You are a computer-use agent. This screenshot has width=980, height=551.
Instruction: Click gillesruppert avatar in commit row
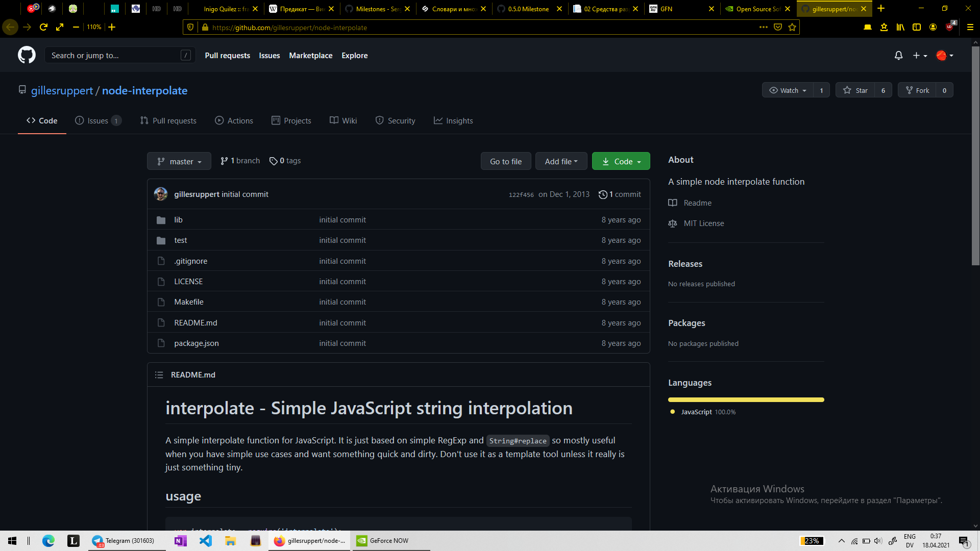pyautogui.click(x=161, y=194)
